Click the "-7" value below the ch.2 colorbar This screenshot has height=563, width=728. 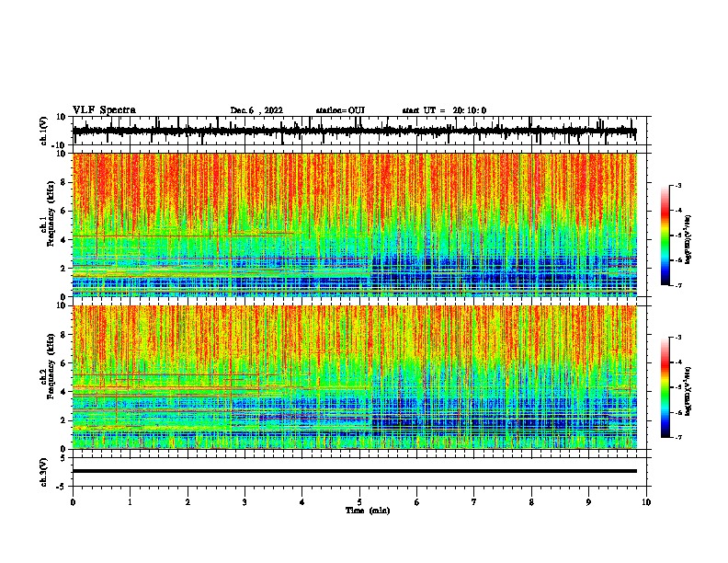(677, 438)
